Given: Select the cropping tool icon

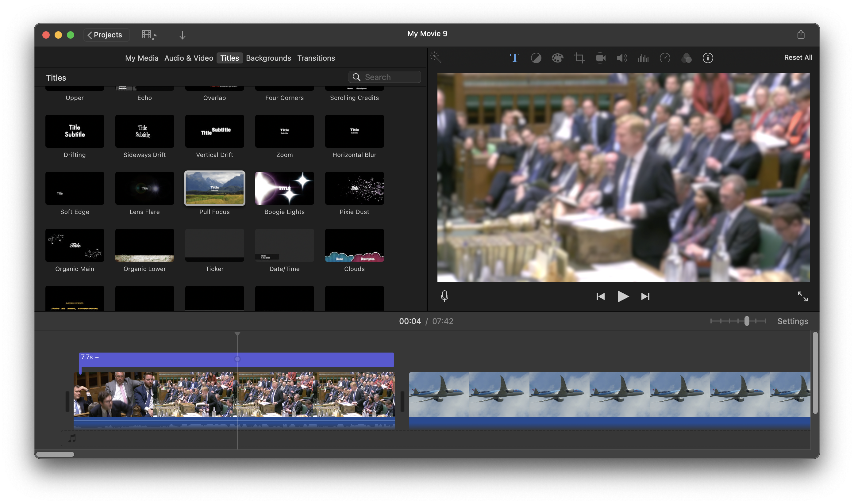Looking at the screenshot, I should (x=579, y=58).
